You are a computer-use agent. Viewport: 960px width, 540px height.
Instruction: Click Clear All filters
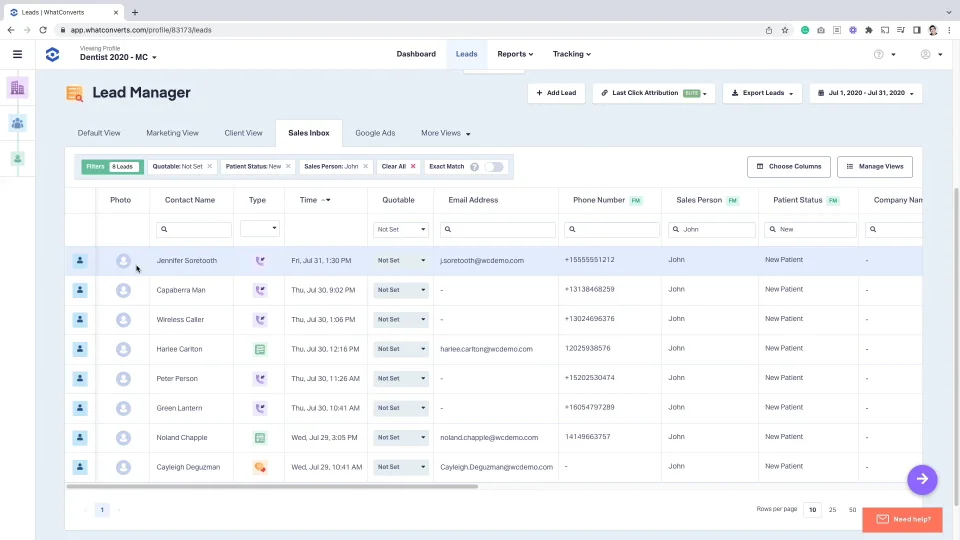click(398, 167)
